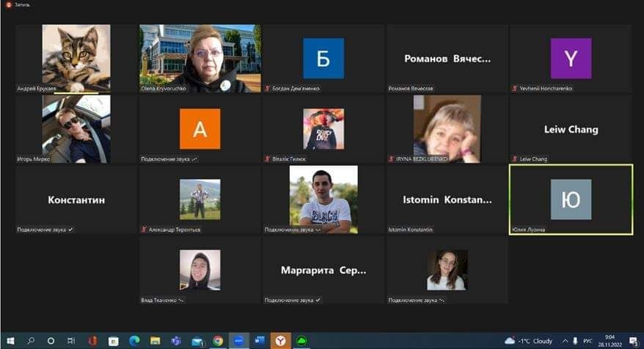Open Yandex Browser from the taskbar
This screenshot has width=644, height=349.
coord(280,341)
